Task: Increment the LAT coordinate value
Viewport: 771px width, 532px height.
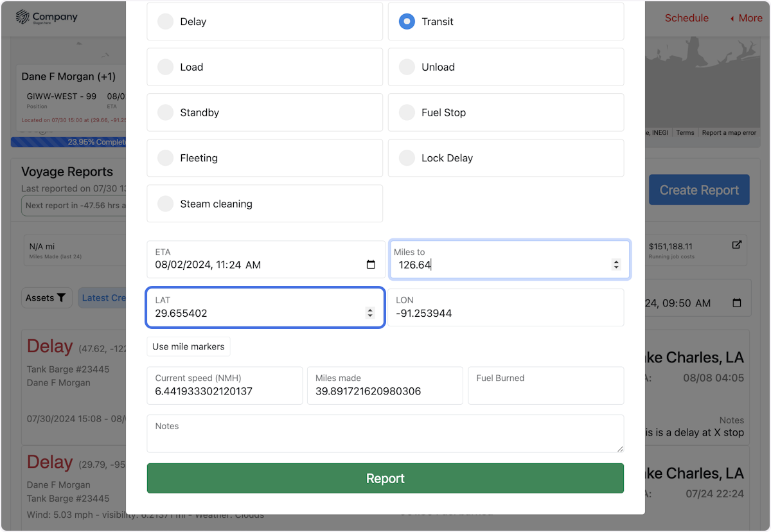Action: (x=370, y=310)
